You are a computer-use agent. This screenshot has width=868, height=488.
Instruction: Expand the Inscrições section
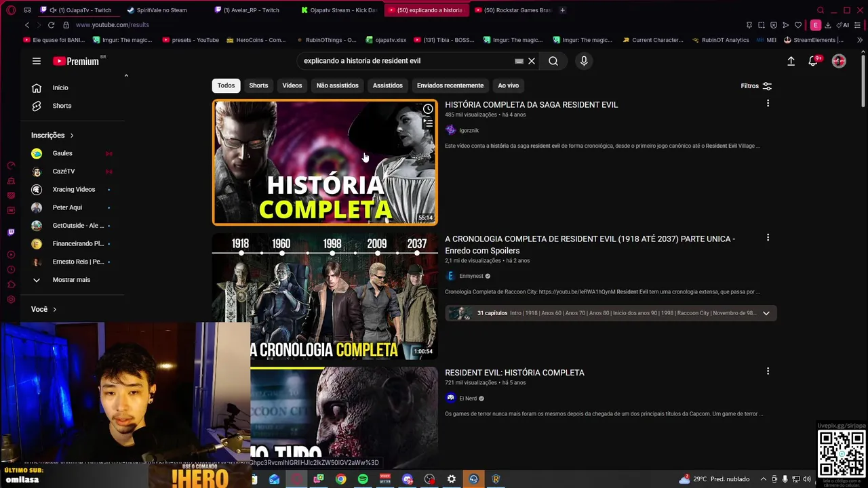point(52,136)
